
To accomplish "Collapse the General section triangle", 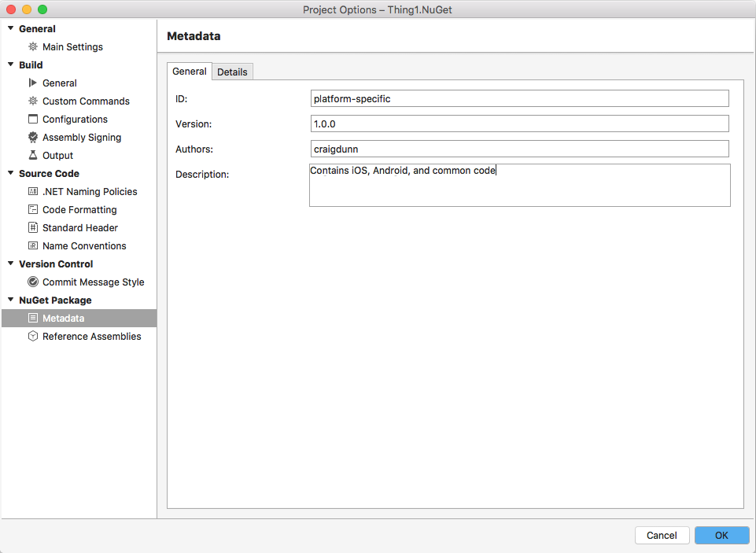I will [11, 29].
